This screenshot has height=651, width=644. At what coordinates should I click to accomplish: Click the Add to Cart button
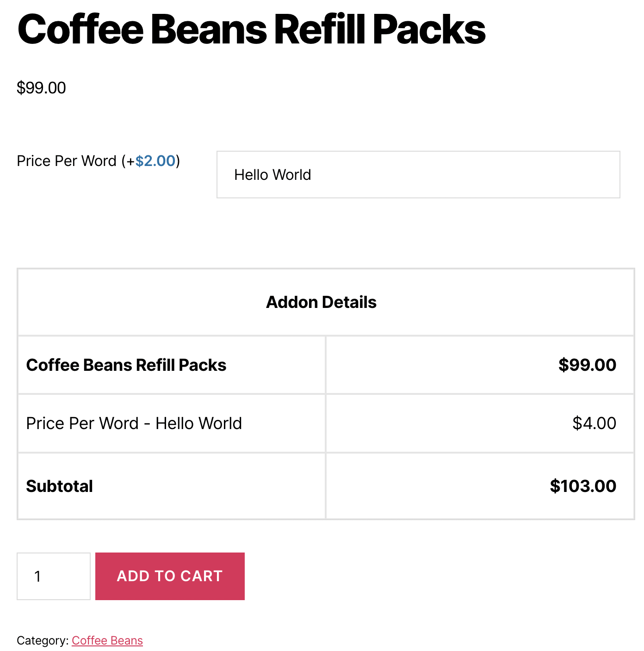pos(170,576)
